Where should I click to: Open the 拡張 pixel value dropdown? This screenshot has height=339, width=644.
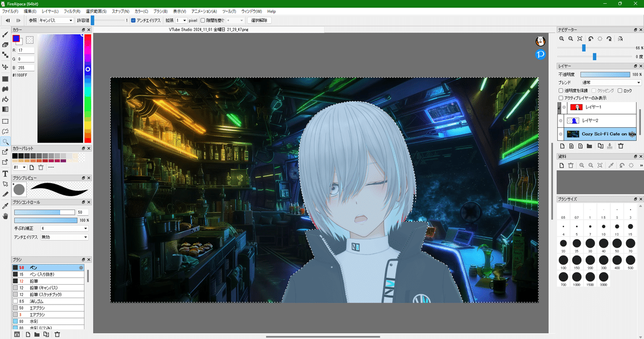click(180, 20)
